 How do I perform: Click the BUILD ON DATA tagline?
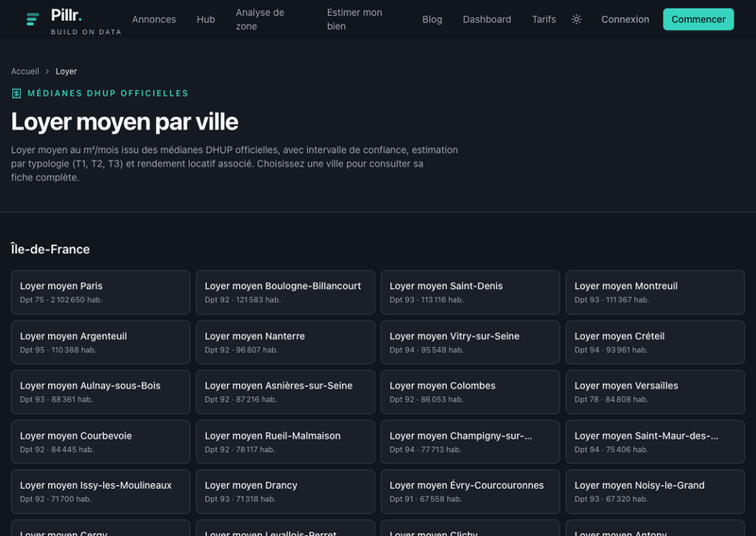pos(86,32)
